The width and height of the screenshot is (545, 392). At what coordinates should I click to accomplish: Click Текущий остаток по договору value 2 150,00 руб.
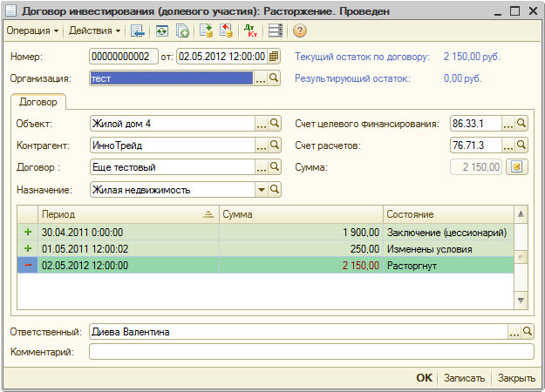click(472, 57)
